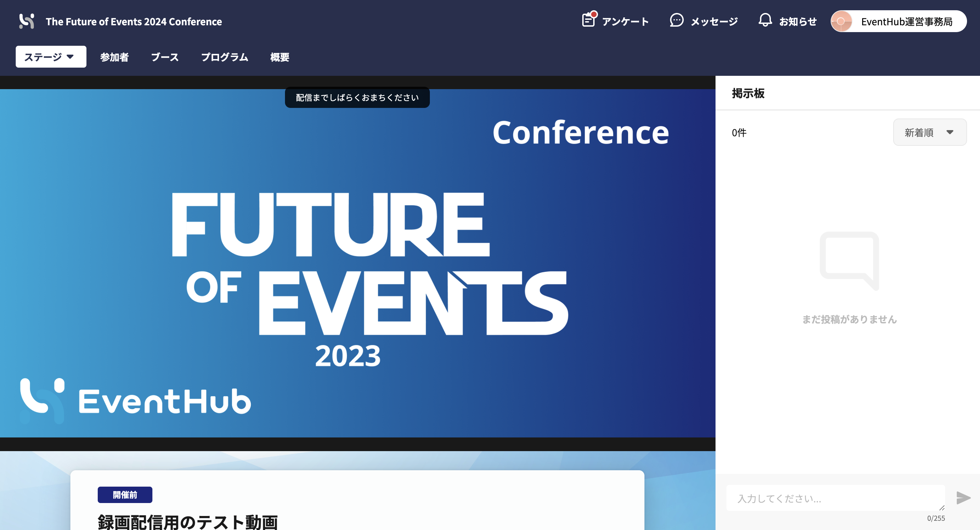980x530 pixels.
Task: Click the EventHub運営事務局 avatar icon
Action: point(841,21)
